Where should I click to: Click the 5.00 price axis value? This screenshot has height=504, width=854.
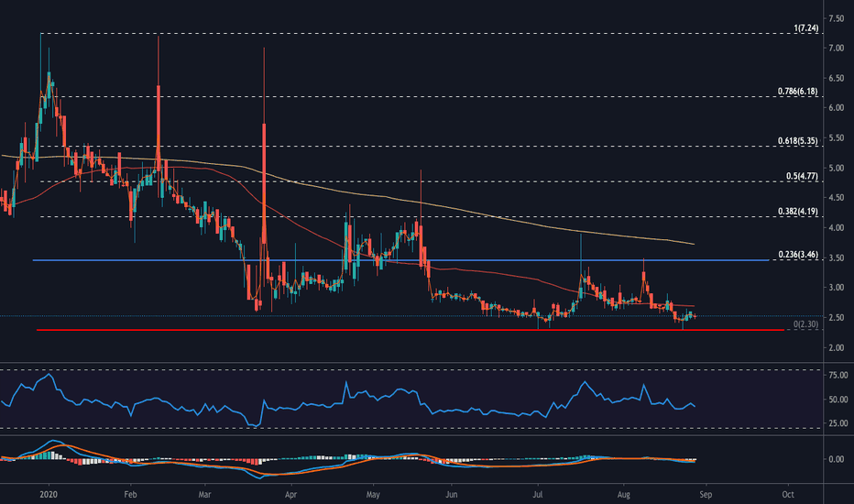(836, 169)
